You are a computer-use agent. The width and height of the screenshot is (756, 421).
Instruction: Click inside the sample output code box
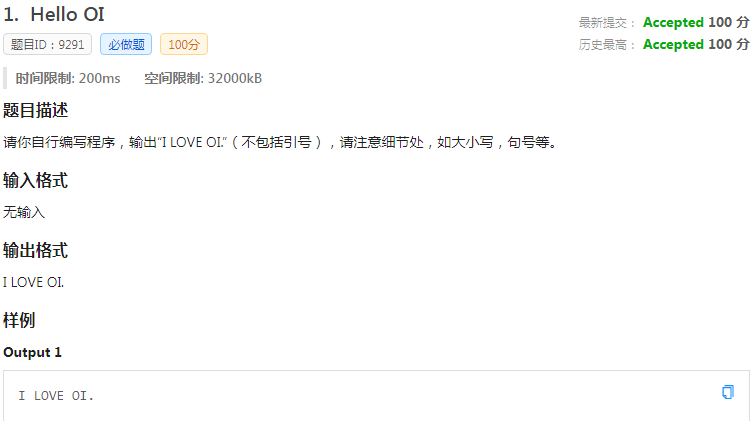point(376,396)
